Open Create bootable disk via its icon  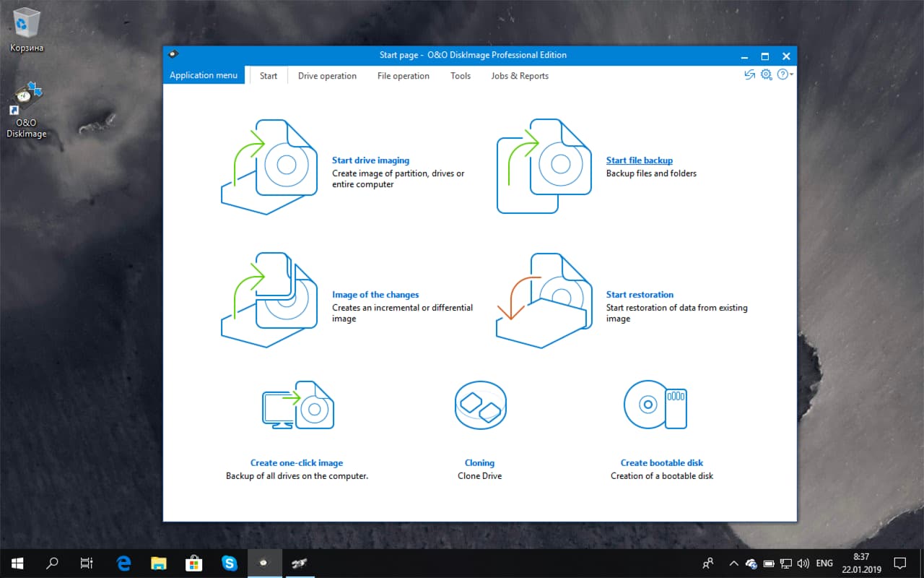coord(655,405)
